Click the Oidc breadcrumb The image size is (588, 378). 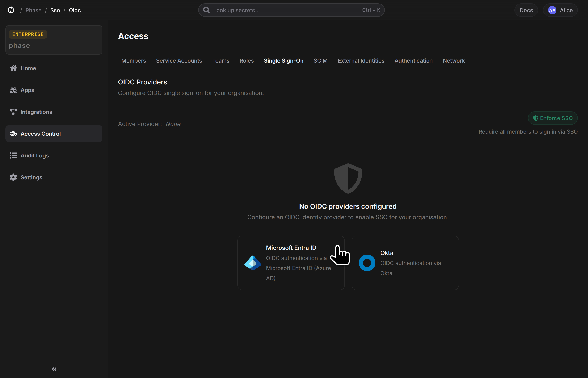tap(75, 10)
